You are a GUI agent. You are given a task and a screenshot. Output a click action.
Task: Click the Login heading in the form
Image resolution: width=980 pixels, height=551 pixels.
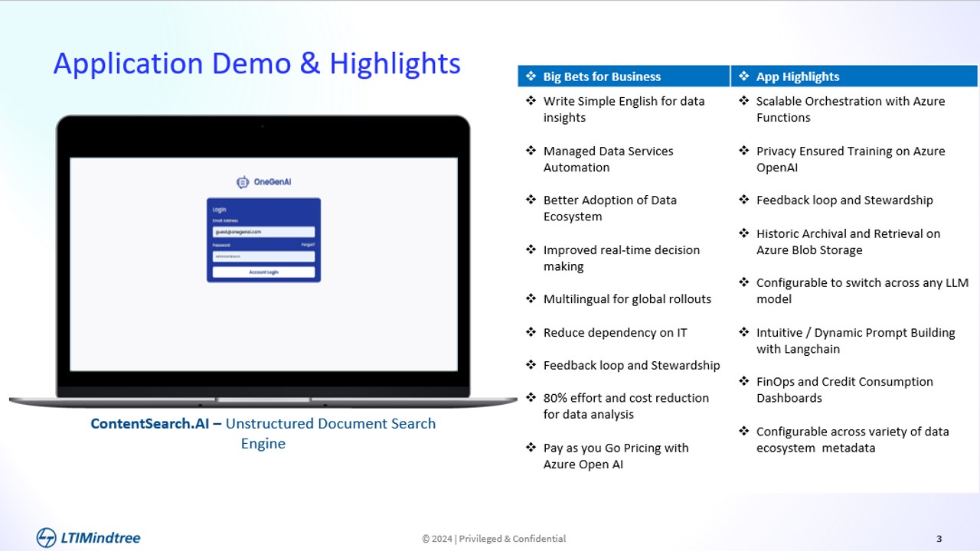click(219, 210)
